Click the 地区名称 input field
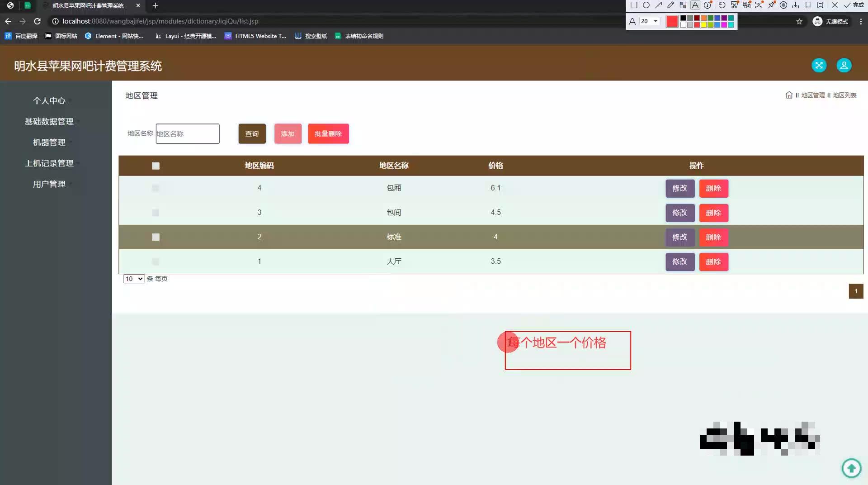The image size is (868, 485). pos(187,133)
